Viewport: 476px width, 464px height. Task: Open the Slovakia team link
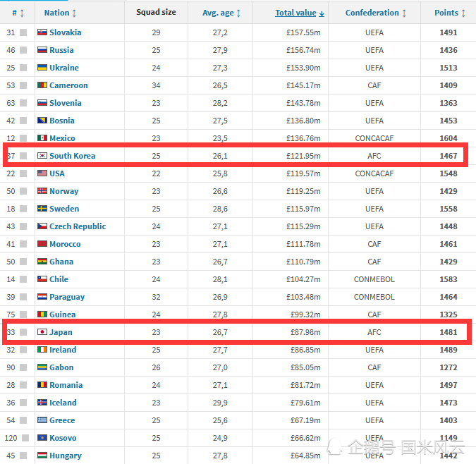tap(66, 32)
